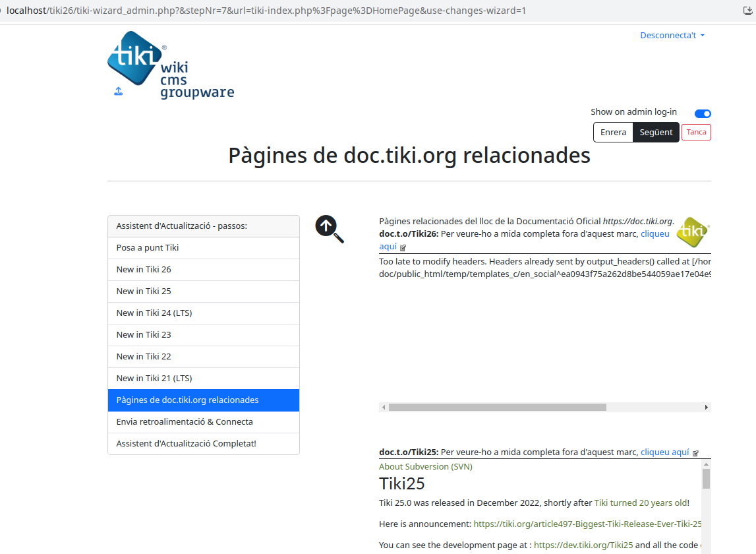Click the Següent button
The height and width of the screenshot is (554, 756).
point(656,132)
